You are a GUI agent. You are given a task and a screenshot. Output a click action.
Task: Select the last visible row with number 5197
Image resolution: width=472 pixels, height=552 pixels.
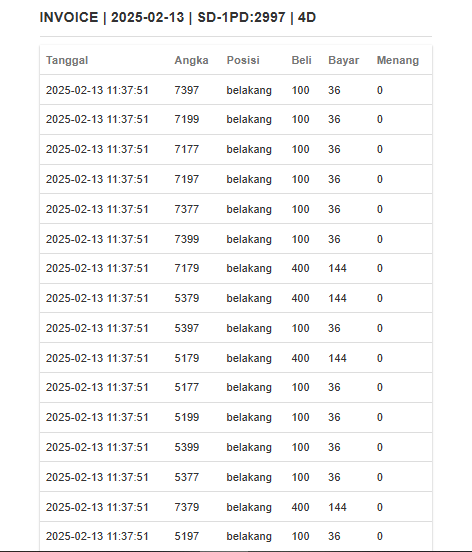tap(236, 536)
